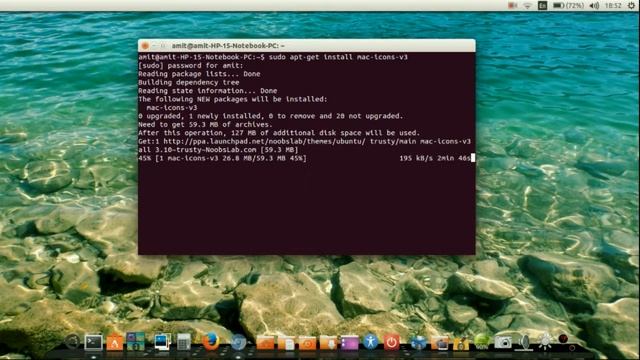
Task: Open the battery indicator showing 72%
Action: 569,5
